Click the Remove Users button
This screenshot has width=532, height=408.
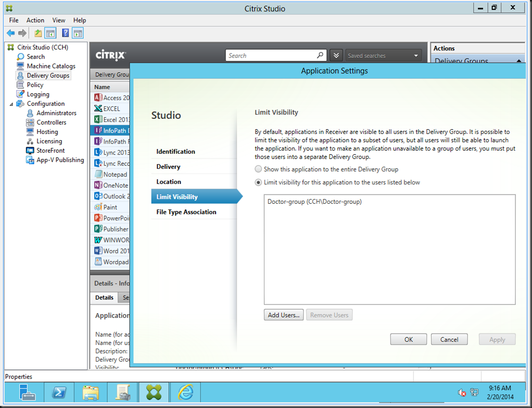coord(329,315)
